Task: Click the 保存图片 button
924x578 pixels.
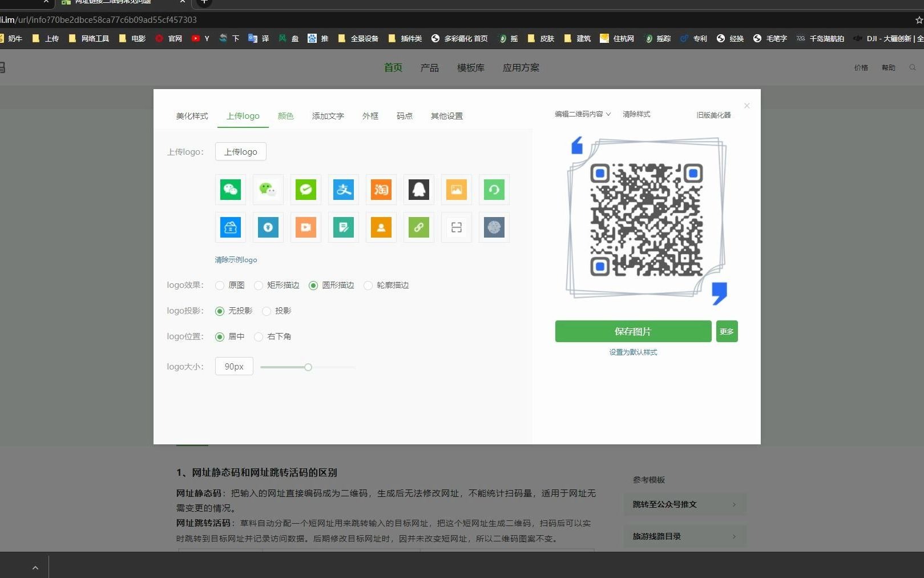Action: pos(633,331)
